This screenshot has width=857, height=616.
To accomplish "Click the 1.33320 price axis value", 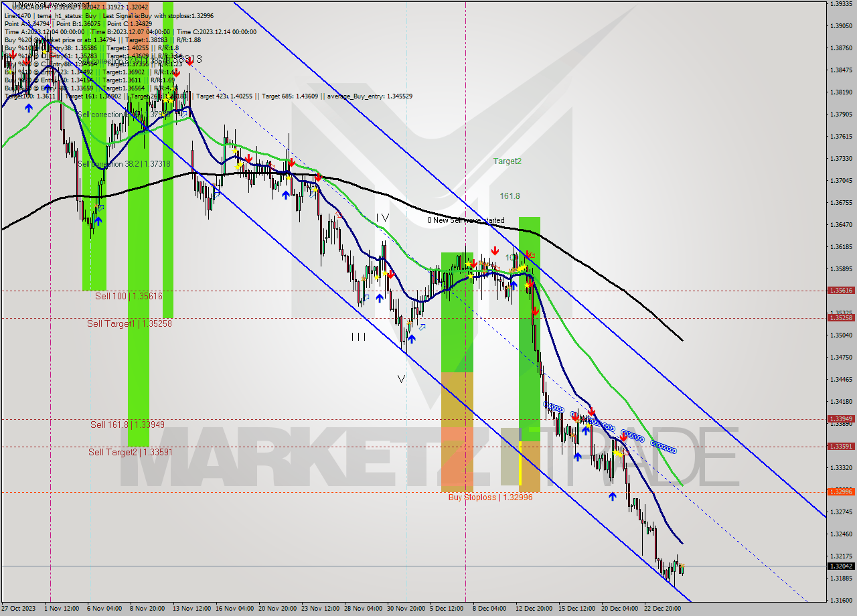I will point(842,468).
